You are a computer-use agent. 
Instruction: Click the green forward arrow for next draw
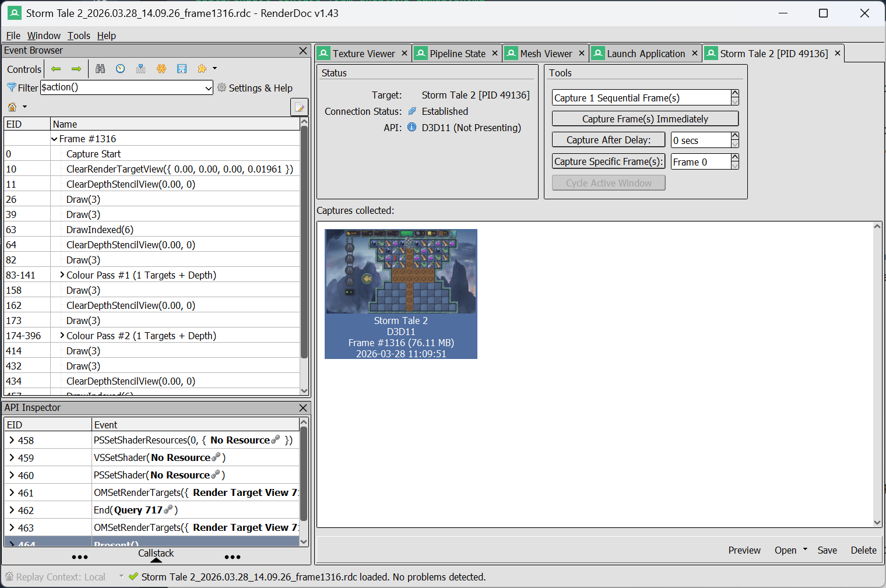pos(76,69)
